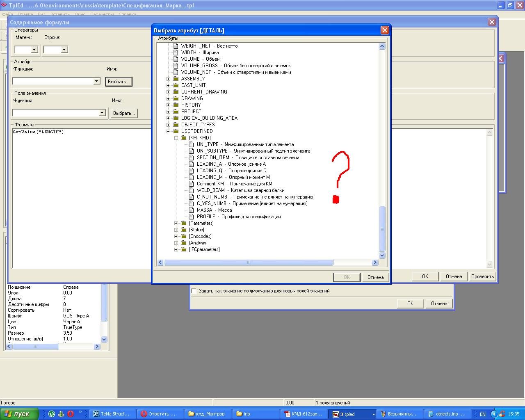The width and height of the screenshot is (525, 420).
Task: Open Tekla Structures from the taskbar
Action: pos(112,414)
